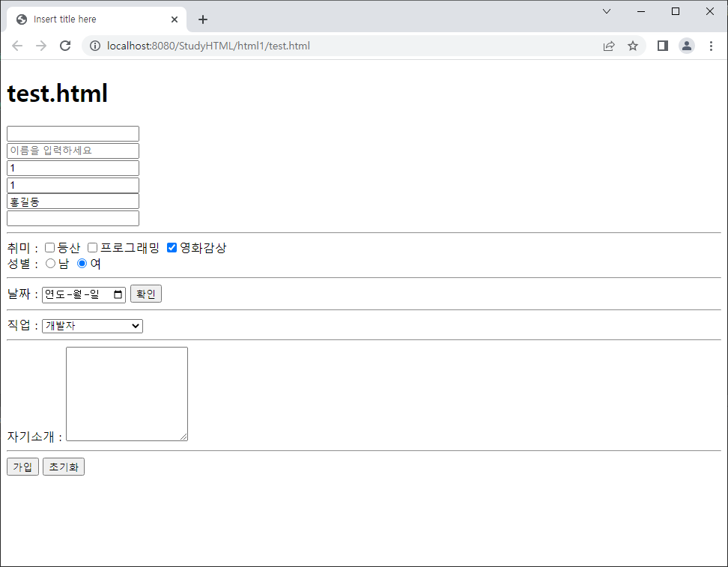The image size is (728, 567).
Task: Uncheck the 영화감상 hobby checkbox
Action: coord(172,247)
